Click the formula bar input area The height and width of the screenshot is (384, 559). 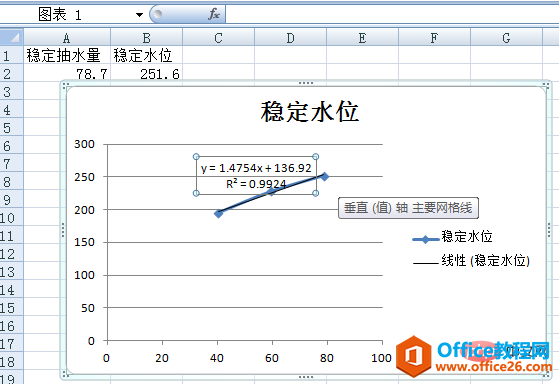pyautogui.click(x=392, y=15)
